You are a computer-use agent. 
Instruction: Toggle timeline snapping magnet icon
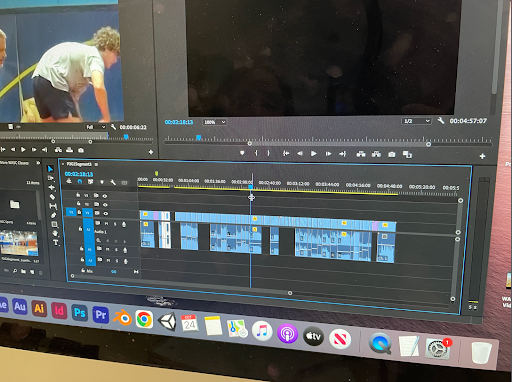pos(80,181)
